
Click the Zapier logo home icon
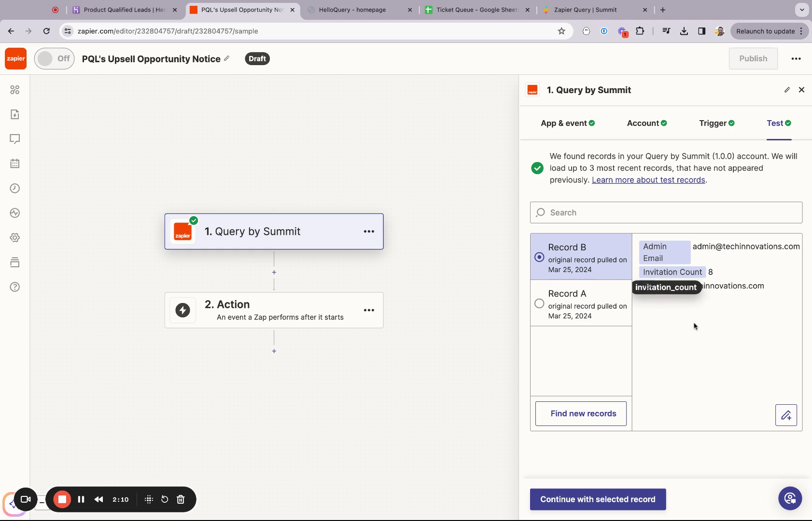pyautogui.click(x=16, y=59)
